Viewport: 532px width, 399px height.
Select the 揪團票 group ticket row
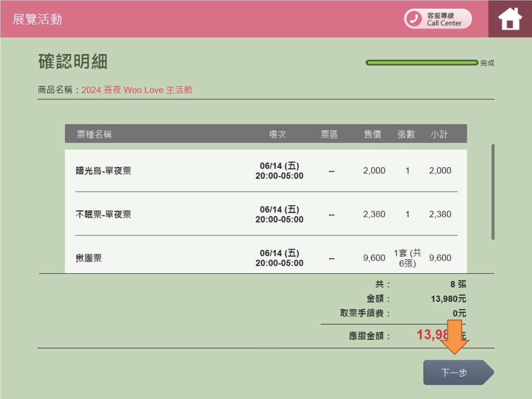(88, 258)
